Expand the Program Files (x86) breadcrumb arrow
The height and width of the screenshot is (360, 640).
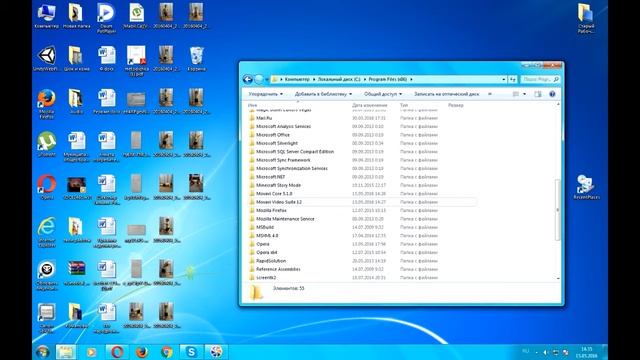[411, 79]
